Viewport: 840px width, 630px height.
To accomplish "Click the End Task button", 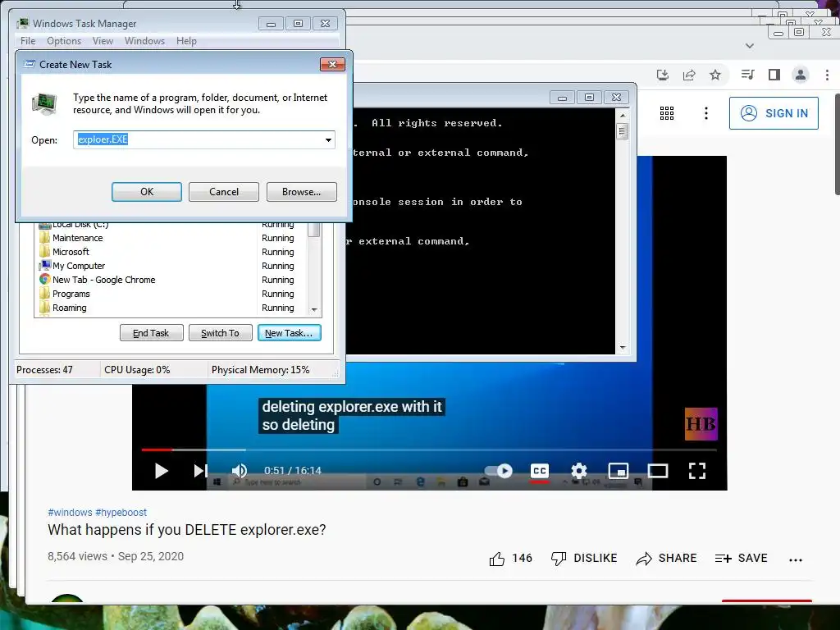I will tap(152, 333).
